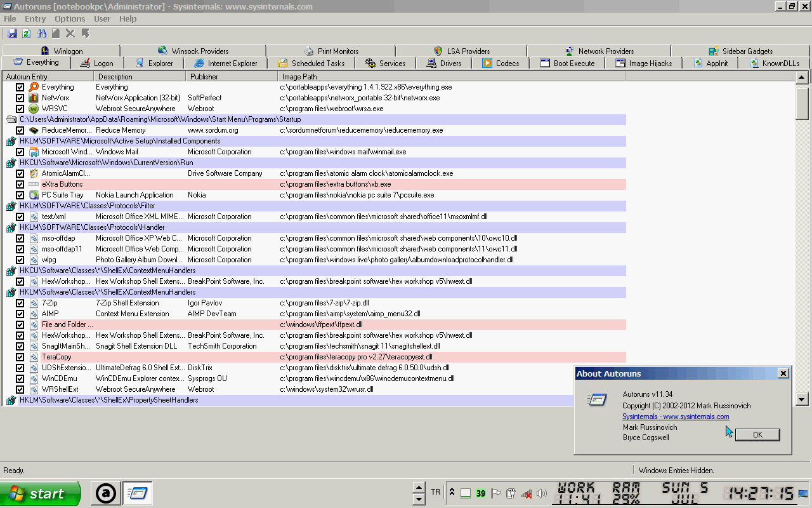Image resolution: width=812 pixels, height=508 pixels.
Task: Click the Description column header
Action: click(138, 76)
